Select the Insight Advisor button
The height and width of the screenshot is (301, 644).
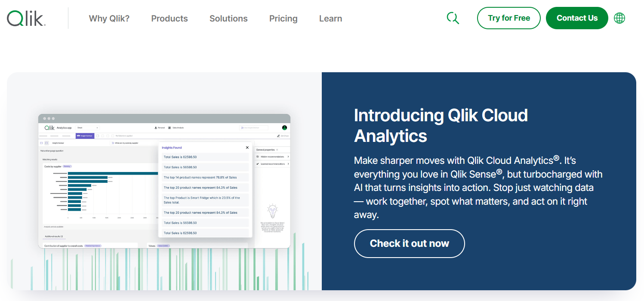[85, 136]
